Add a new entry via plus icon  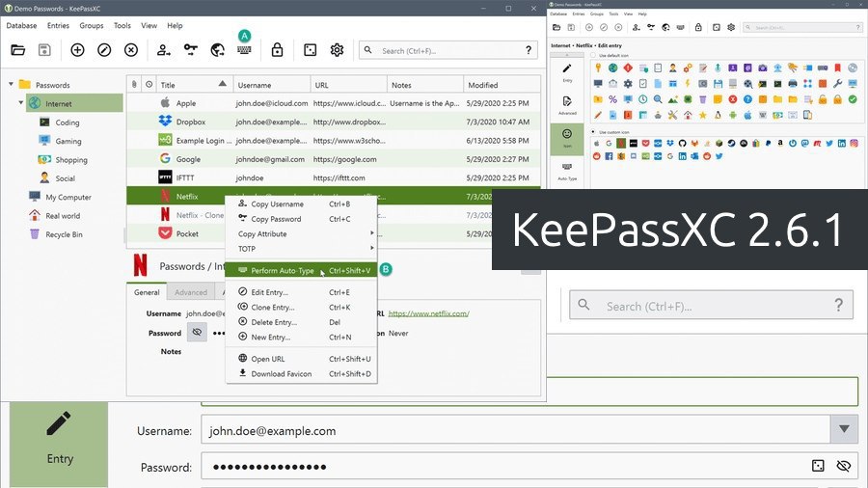click(x=77, y=50)
